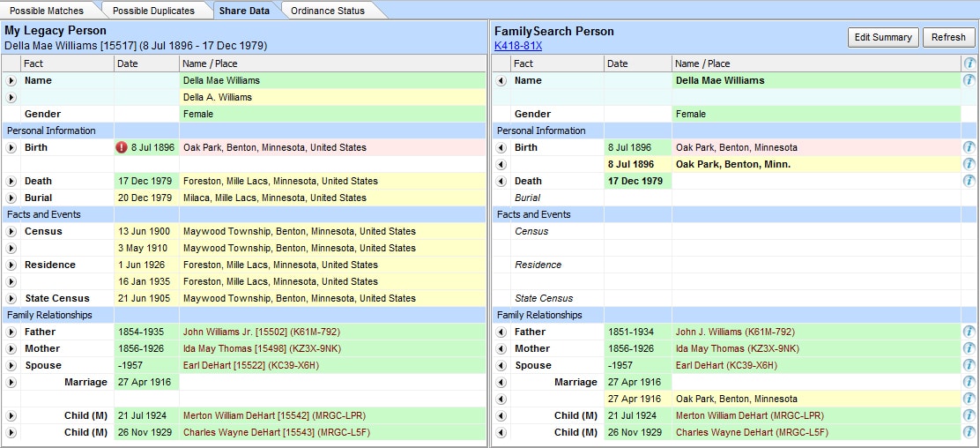Click the info icon in the FamilySearch column header

(x=969, y=63)
